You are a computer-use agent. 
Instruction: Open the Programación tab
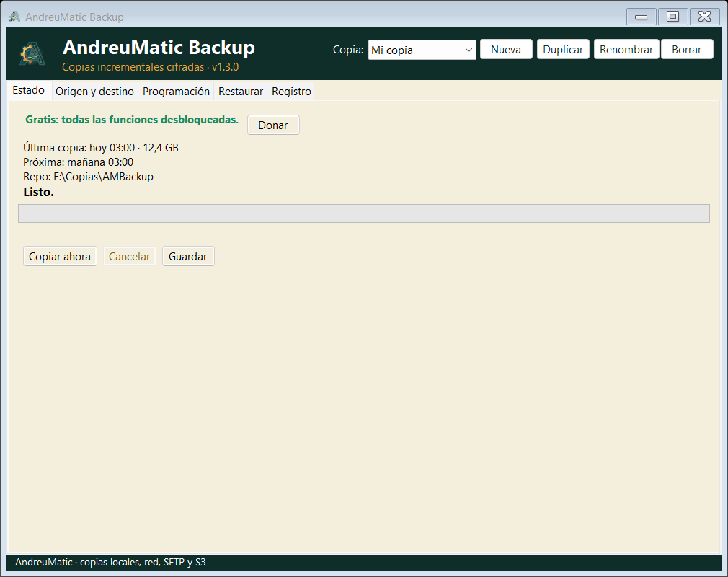(x=176, y=92)
